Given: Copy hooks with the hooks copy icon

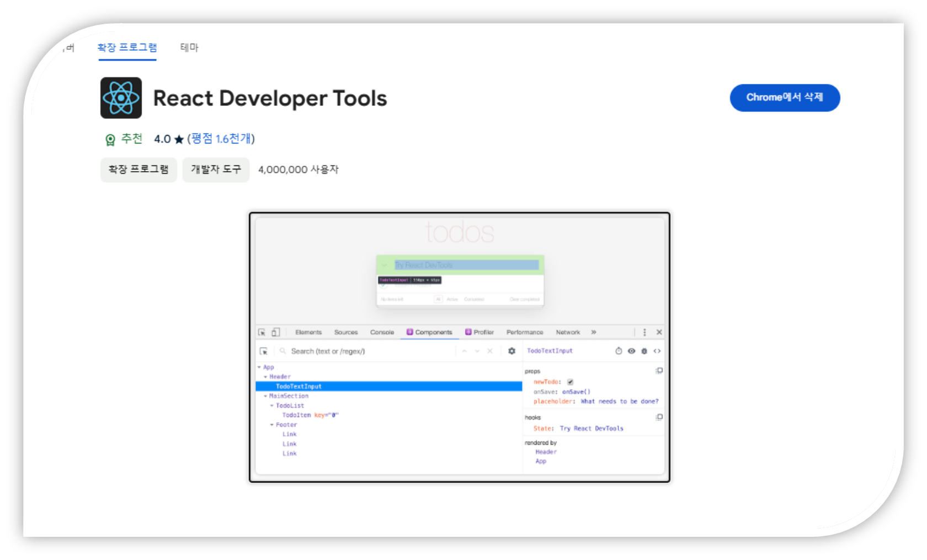Looking at the screenshot, I should [659, 417].
